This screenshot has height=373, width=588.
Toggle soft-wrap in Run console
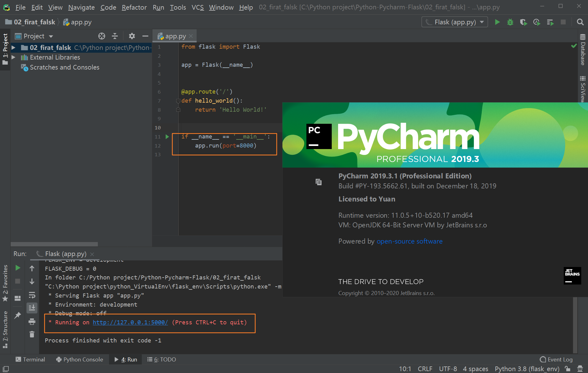click(x=32, y=295)
